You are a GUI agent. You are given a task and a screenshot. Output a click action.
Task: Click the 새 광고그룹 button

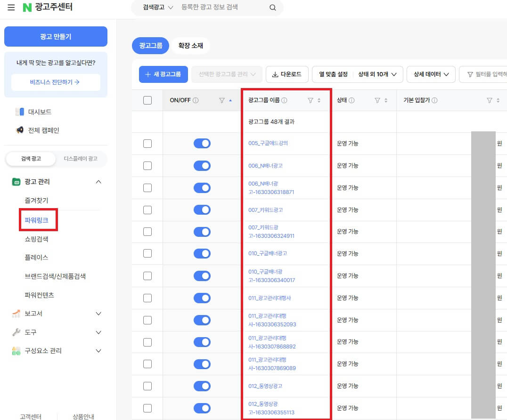click(x=164, y=74)
